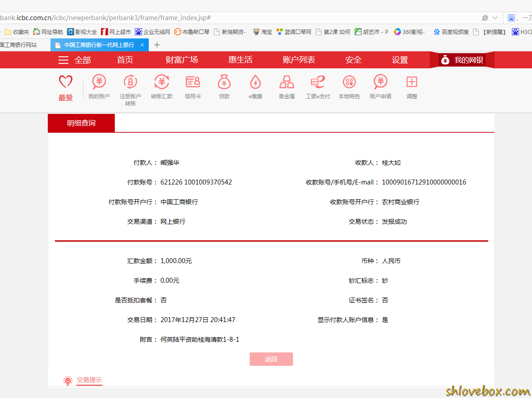
Task: Open the 蓝调口琴网 bookmark
Action: tap(294, 32)
